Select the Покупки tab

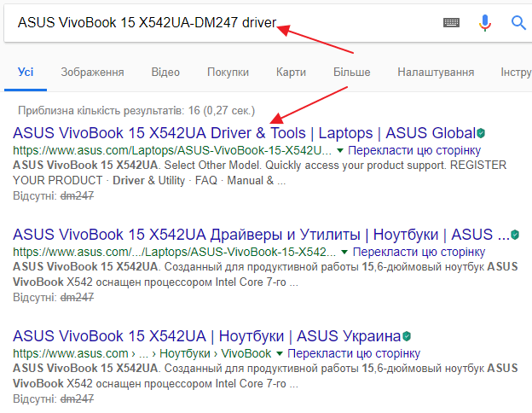click(228, 73)
